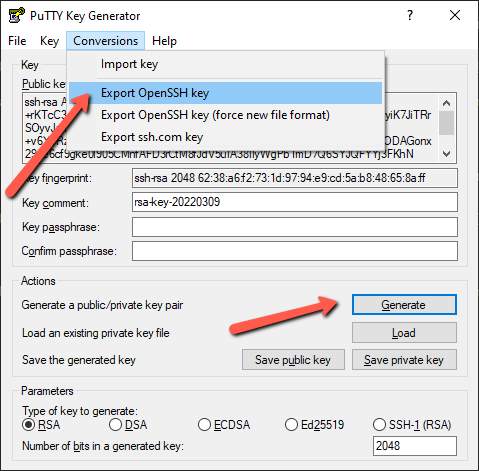Click the Key comment field

pyautogui.click(x=295, y=202)
